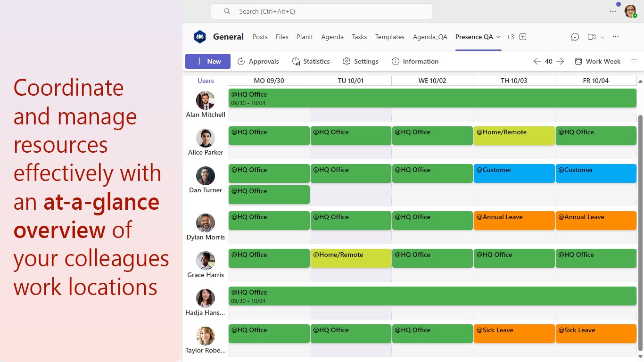Expand the Presence QA tab chevron
Image resolution: width=644 pixels, height=362 pixels.
498,37
